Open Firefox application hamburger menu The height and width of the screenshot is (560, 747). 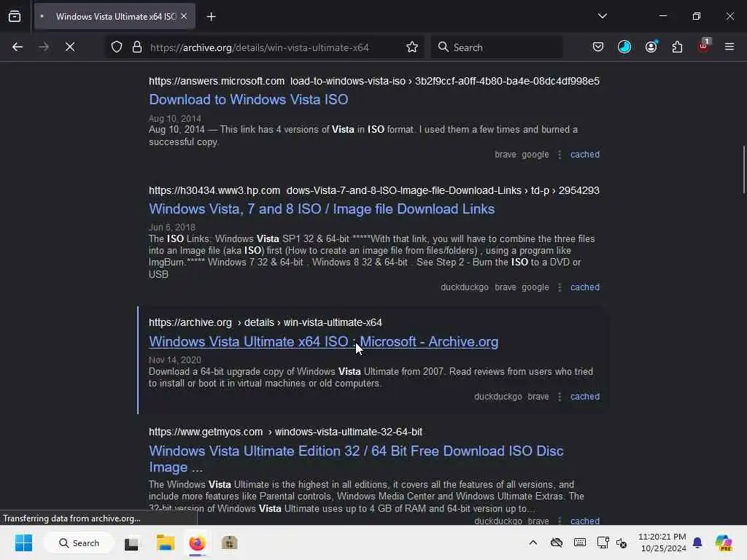coord(729,47)
